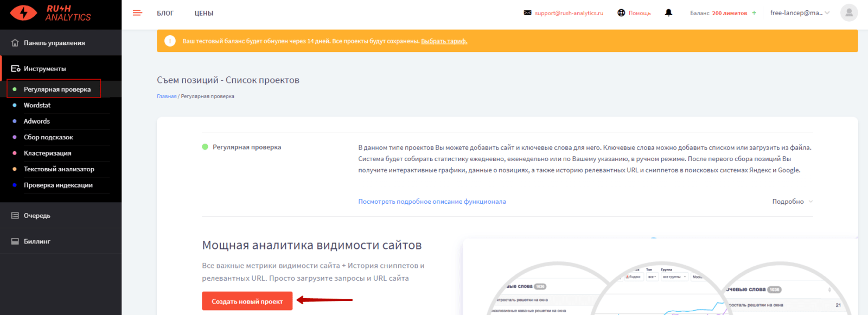Click the warning icon in the orange banner

point(170,41)
